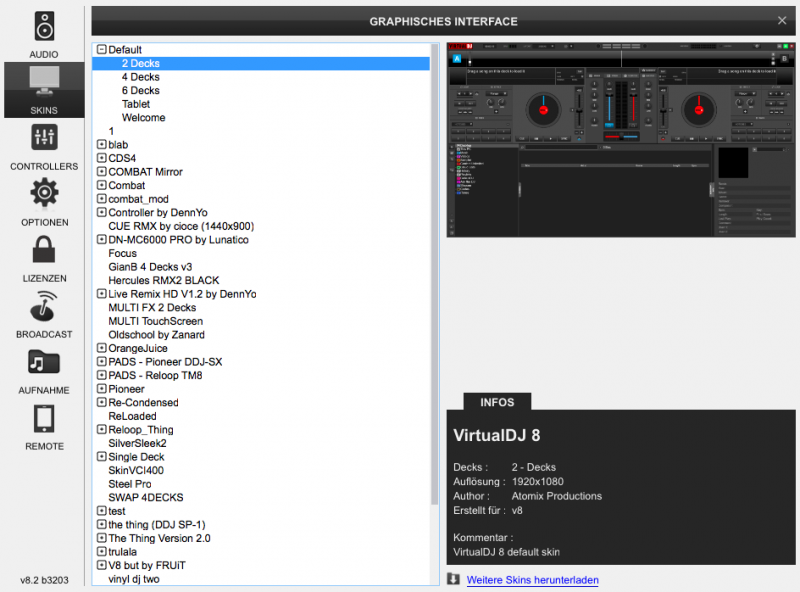Expand the trulala skin group
The width and height of the screenshot is (800, 592).
pyautogui.click(x=102, y=551)
